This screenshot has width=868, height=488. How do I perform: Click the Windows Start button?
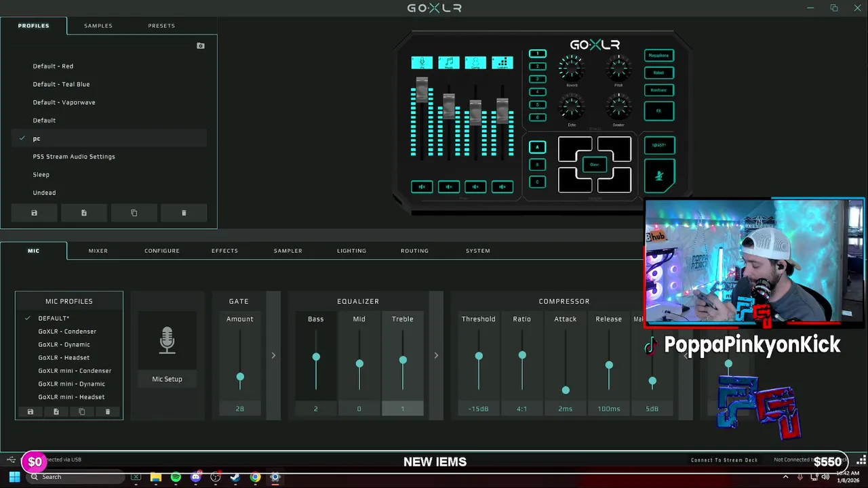(14, 477)
